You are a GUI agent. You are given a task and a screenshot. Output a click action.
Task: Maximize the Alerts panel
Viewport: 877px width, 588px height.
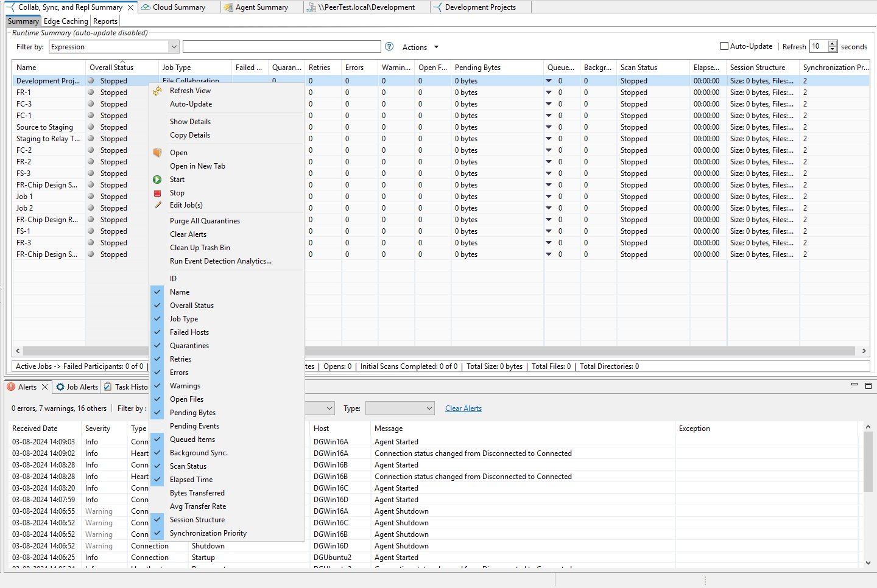click(x=868, y=385)
